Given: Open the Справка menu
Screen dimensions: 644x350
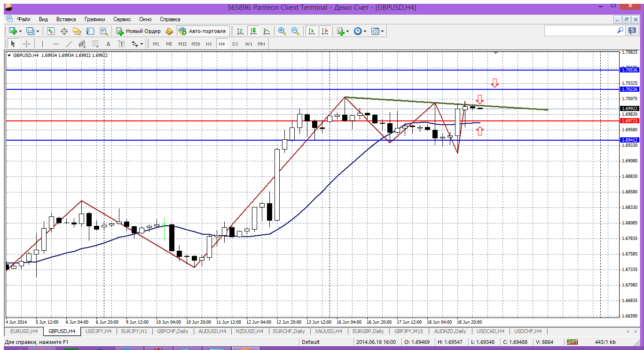Looking at the screenshot, I should tap(170, 19).
